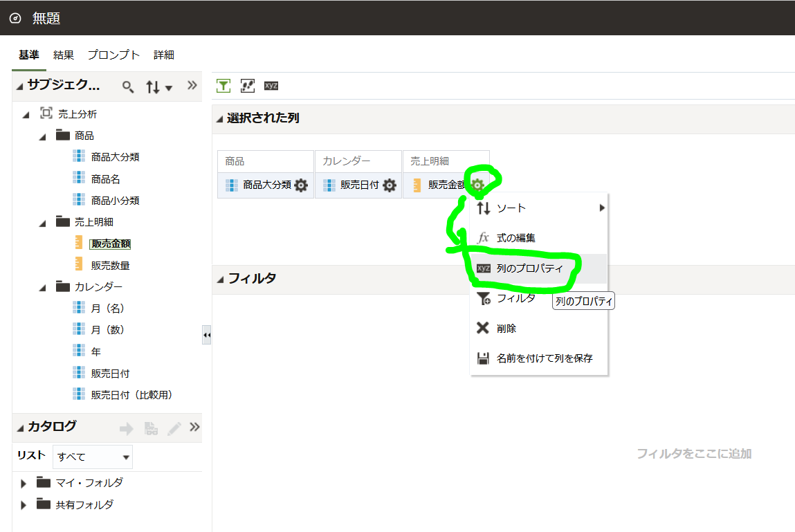Collapse the left pane with splitter arrow
The image size is (795, 532).
[x=206, y=336]
